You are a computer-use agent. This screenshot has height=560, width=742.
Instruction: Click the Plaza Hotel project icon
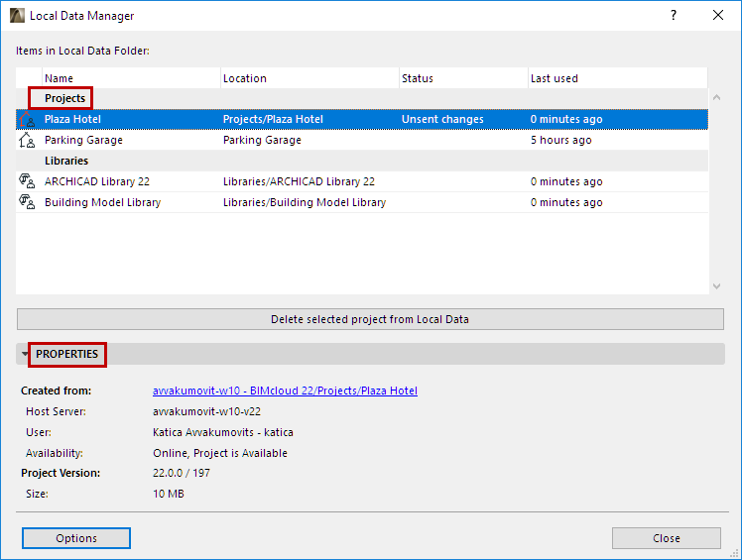[x=27, y=119]
